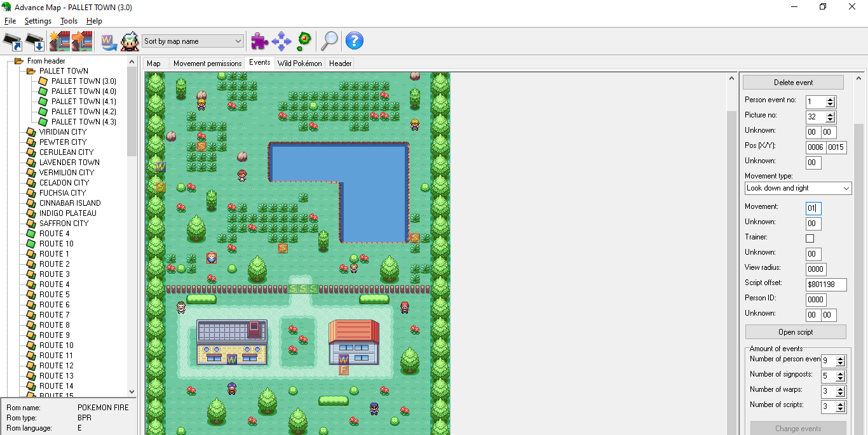Save the ROM with the save toolbar icon
868x435 pixels.
click(33, 41)
